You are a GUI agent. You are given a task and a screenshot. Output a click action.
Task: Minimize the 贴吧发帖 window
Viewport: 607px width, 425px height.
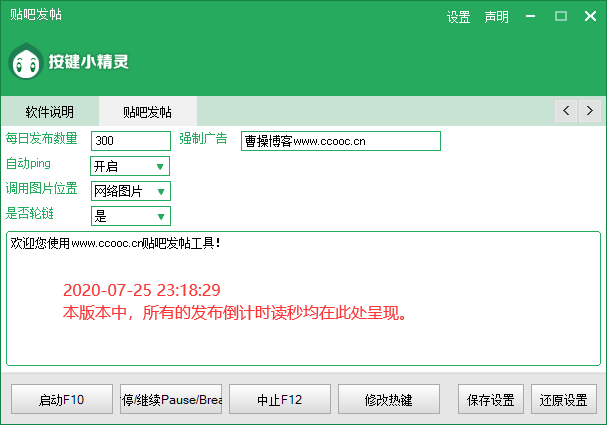[530, 16]
